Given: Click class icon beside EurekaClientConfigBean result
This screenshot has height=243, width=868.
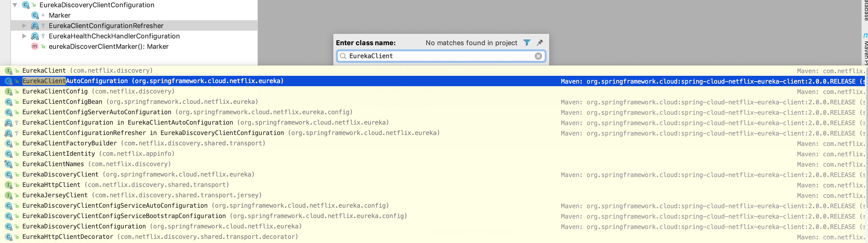Looking at the screenshot, I should tap(8, 102).
